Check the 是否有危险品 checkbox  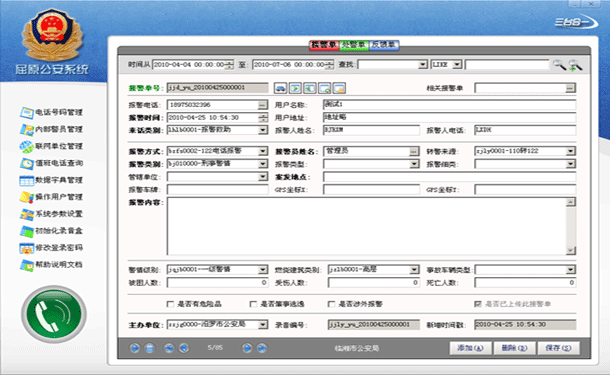click(170, 304)
